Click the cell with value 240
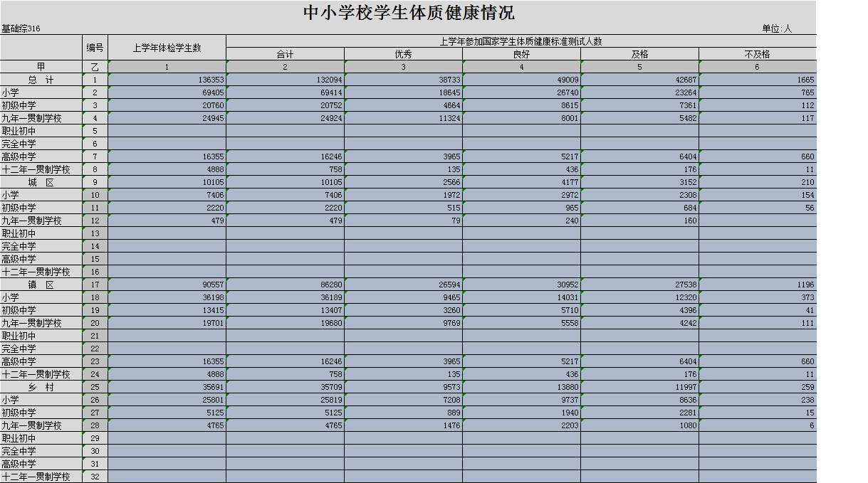The image size is (868, 483). coord(521,221)
